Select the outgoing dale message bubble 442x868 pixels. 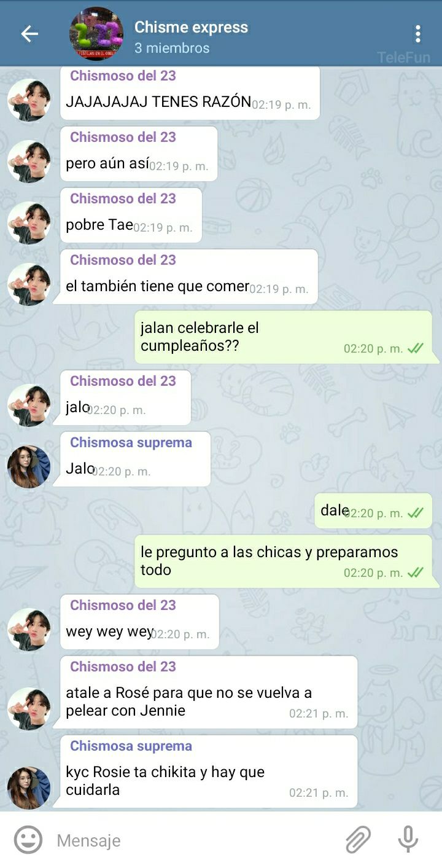pos(373,511)
